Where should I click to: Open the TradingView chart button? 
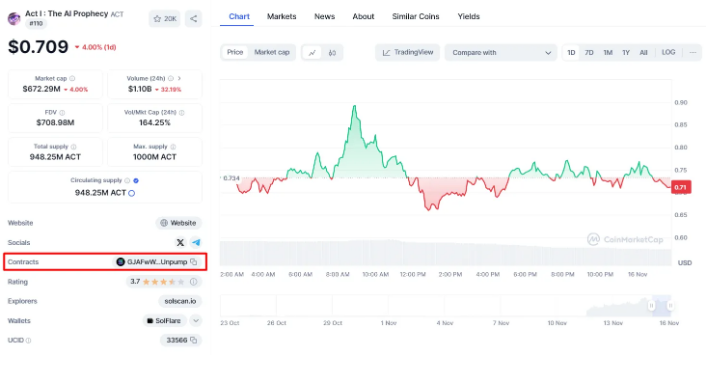(x=407, y=52)
